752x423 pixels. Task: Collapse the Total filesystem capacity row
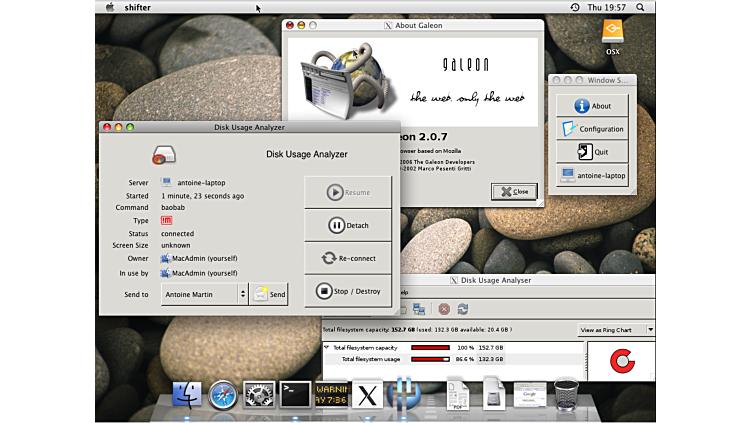pos(326,347)
